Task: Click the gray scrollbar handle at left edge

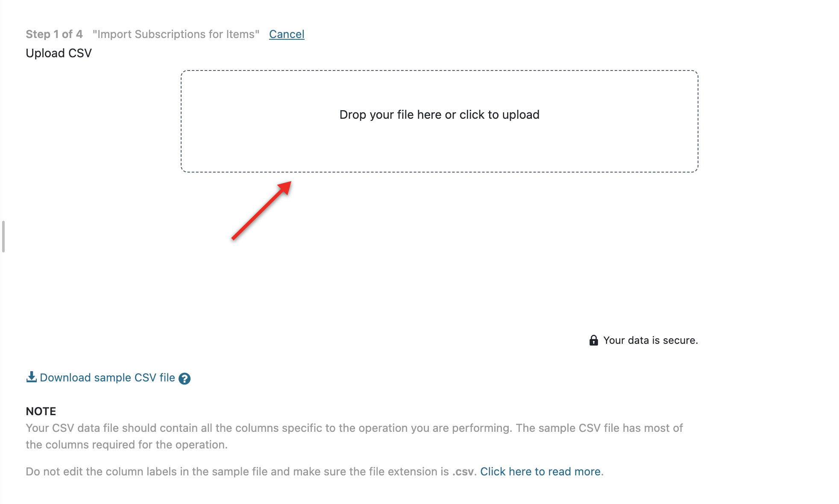Action: (3, 237)
